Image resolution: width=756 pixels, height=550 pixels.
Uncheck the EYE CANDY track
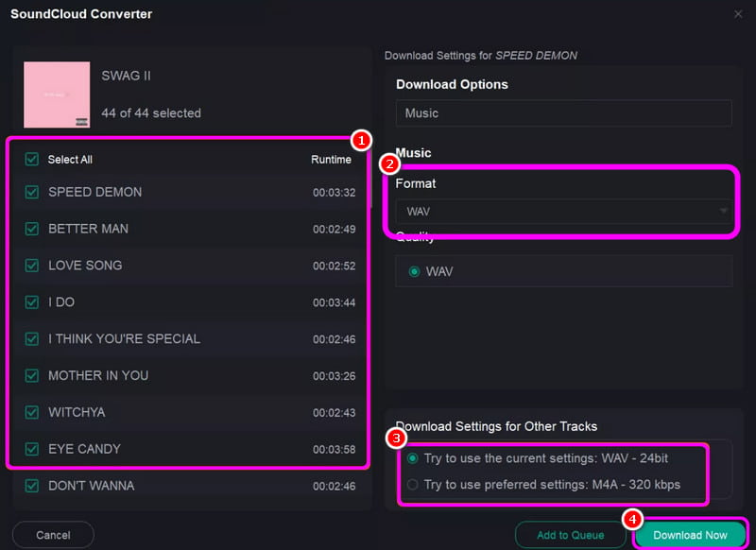[32, 449]
